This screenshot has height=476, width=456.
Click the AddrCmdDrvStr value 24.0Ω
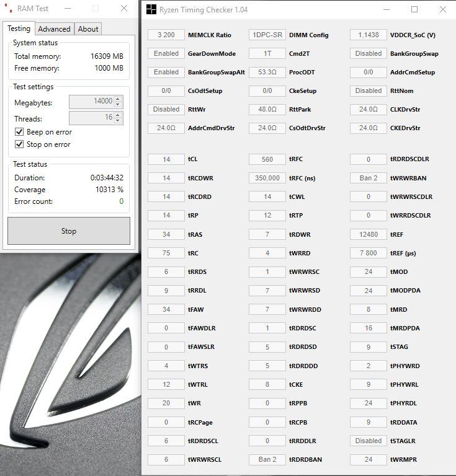(166, 128)
